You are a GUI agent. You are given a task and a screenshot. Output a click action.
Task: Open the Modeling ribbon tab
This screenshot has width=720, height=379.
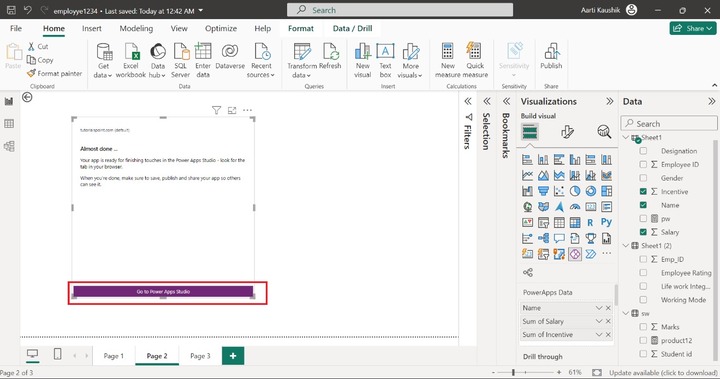pyautogui.click(x=136, y=28)
